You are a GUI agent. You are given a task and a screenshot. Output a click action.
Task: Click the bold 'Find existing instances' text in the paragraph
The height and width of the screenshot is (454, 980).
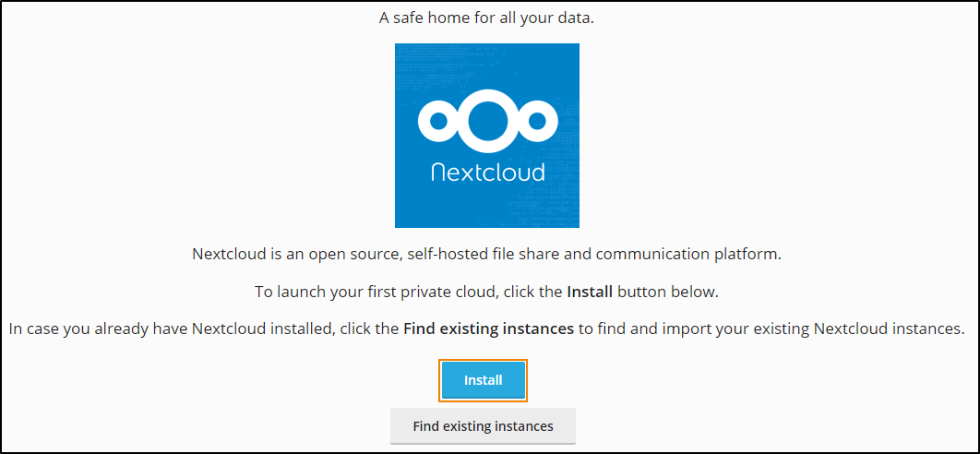coord(488,329)
